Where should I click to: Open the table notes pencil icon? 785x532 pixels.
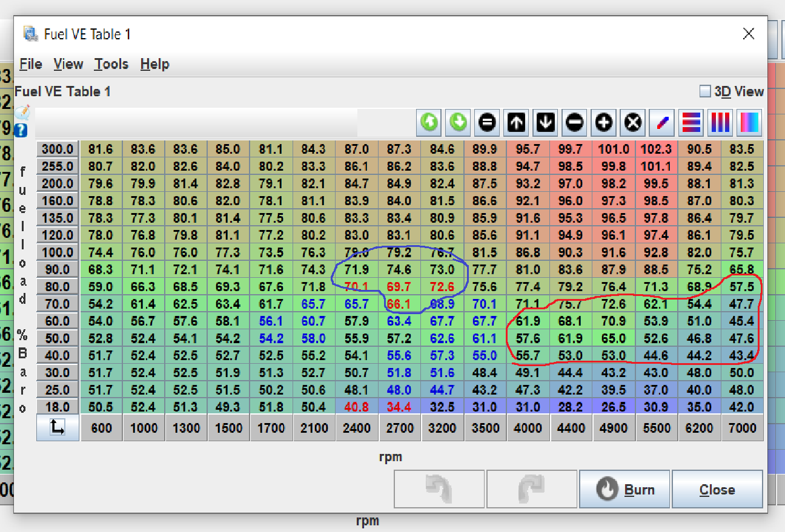(x=22, y=113)
